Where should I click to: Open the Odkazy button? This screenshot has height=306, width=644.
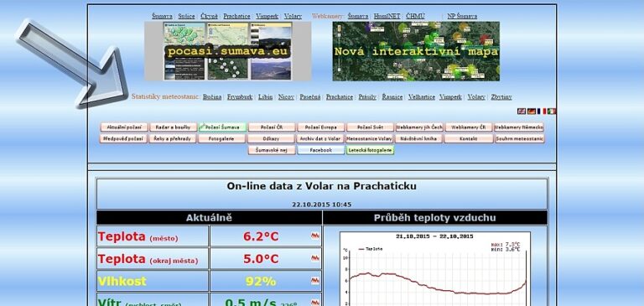(x=271, y=139)
